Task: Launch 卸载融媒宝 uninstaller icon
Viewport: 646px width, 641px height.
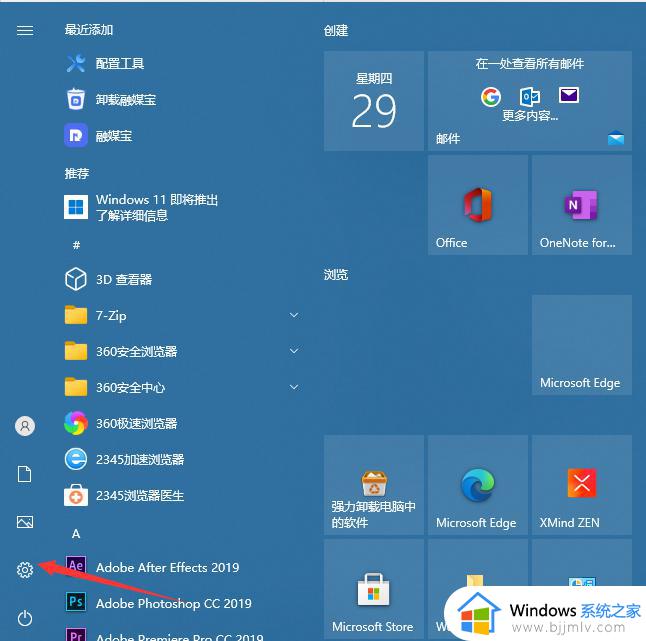Action: [76, 99]
